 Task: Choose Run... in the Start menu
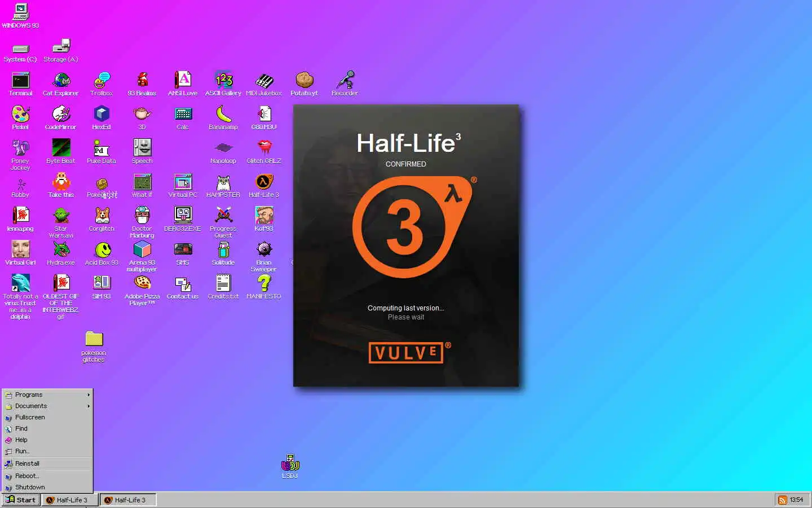(47, 451)
